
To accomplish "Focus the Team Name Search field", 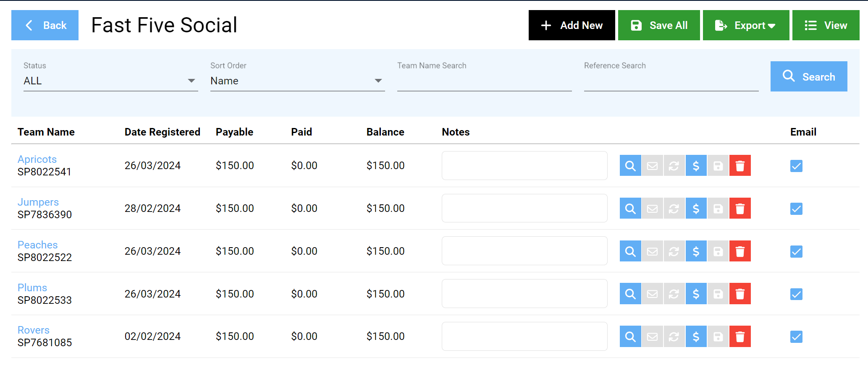I will click(x=484, y=81).
